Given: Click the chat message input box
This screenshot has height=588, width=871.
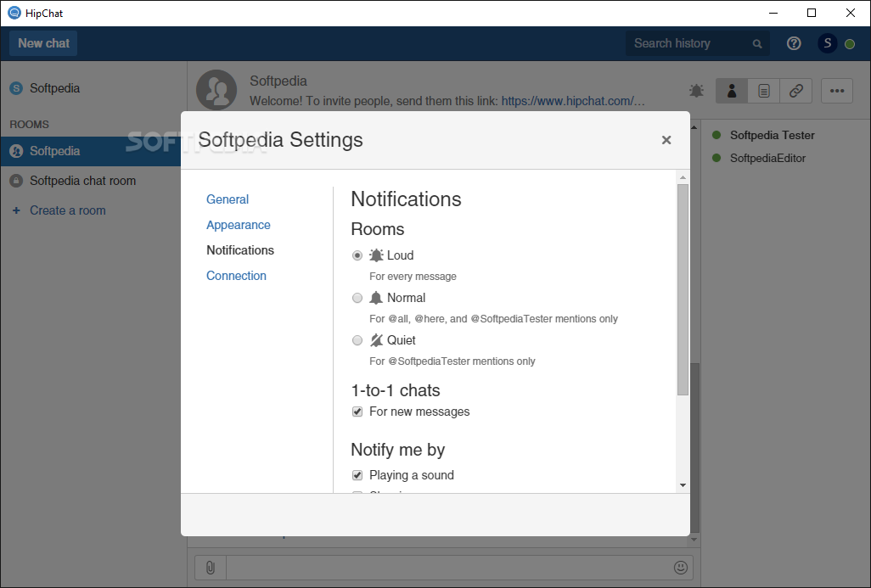Looking at the screenshot, I should pos(449,568).
